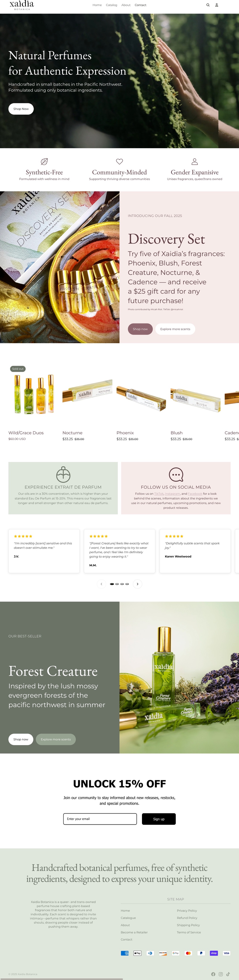Open the Instagram icon in footer
This screenshot has width=239, height=980.
[221, 974]
